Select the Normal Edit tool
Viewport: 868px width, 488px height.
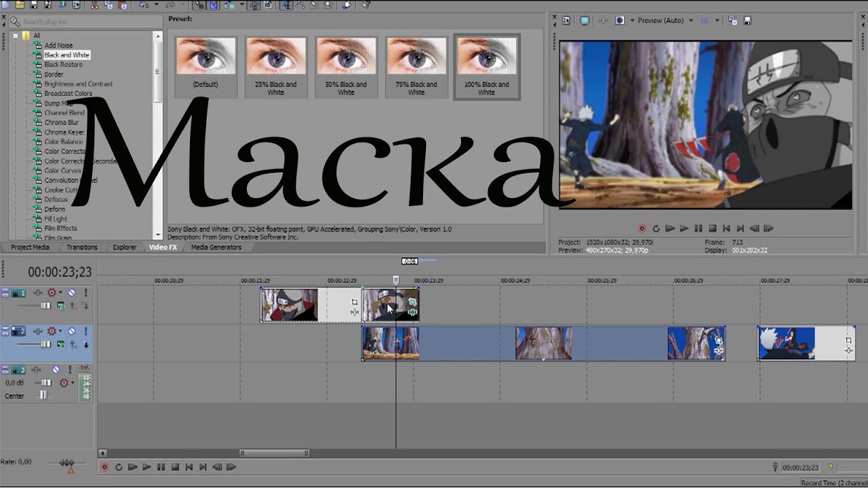[x=286, y=5]
